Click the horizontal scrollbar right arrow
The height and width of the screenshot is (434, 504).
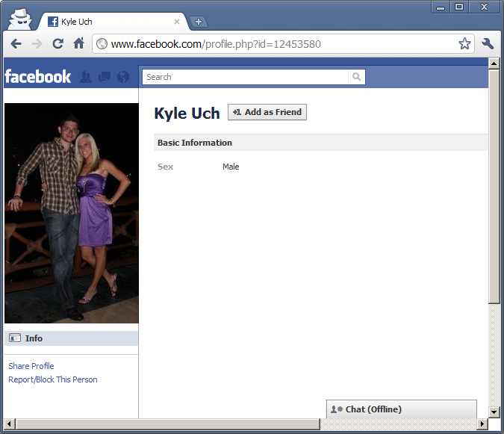482,424
